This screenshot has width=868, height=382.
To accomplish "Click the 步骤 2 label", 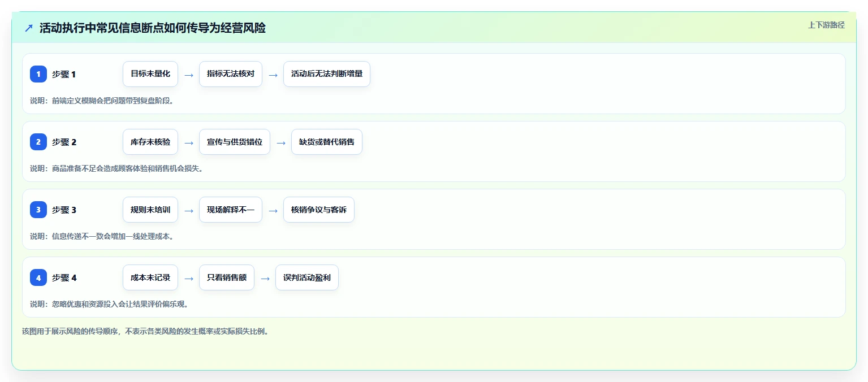I will click(x=64, y=142).
